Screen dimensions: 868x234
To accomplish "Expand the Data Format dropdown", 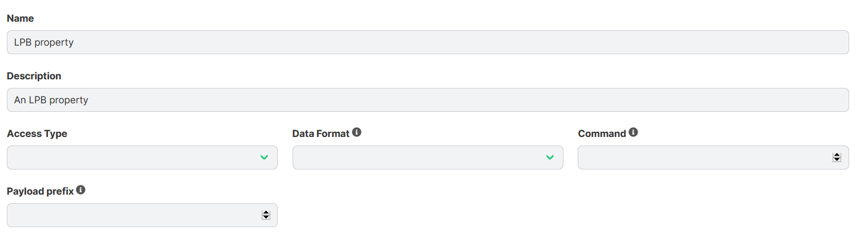I will (x=428, y=158).
